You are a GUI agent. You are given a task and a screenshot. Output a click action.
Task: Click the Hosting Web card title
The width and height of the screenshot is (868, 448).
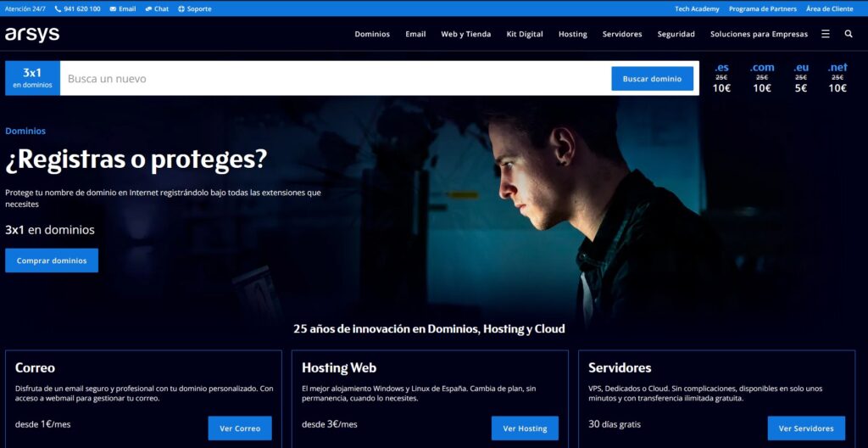(339, 367)
